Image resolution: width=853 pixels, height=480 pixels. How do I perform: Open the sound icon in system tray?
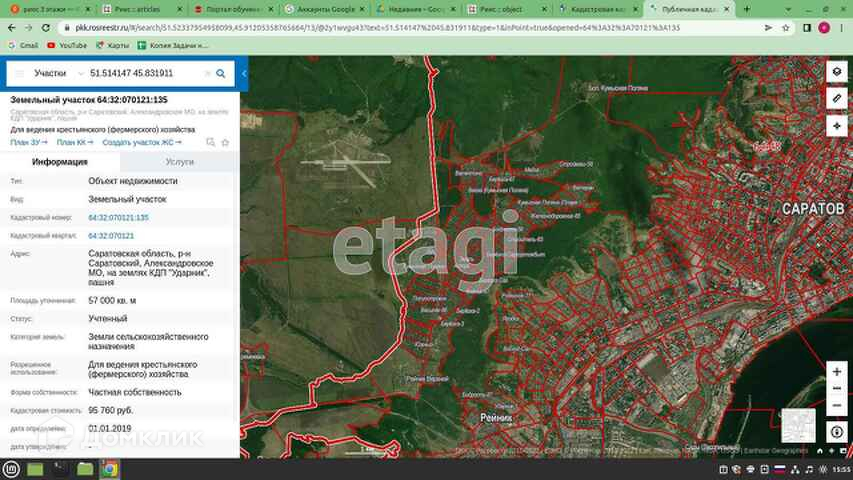[x=809, y=469]
